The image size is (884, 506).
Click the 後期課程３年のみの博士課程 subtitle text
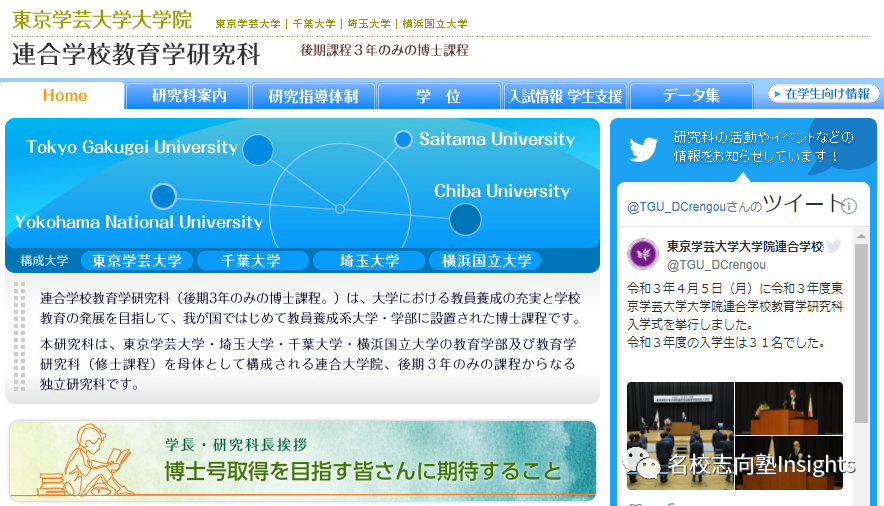[384, 50]
